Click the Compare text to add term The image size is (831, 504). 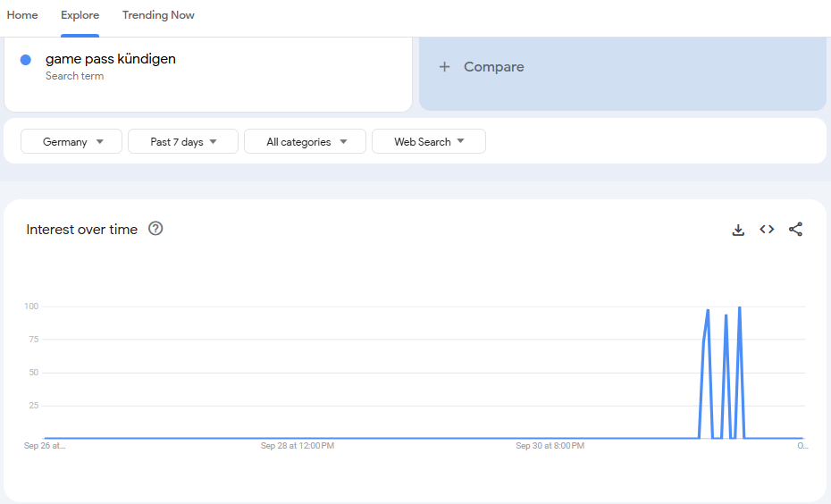(x=493, y=67)
